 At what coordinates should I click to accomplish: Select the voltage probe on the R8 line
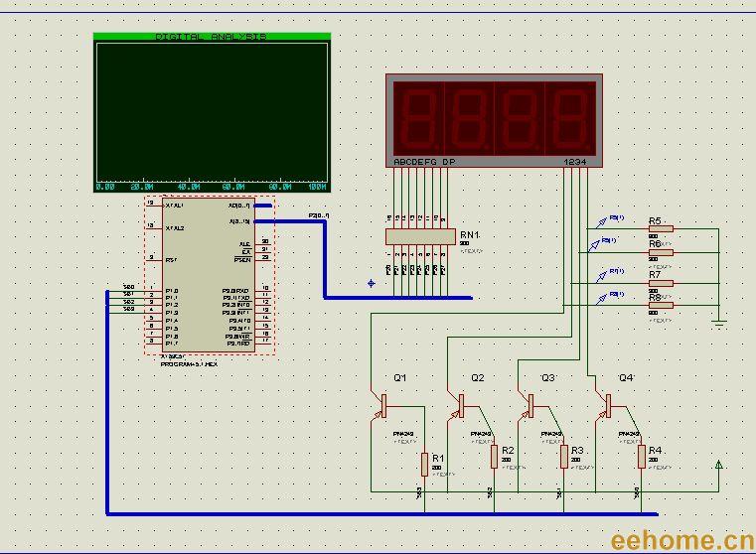click(601, 300)
